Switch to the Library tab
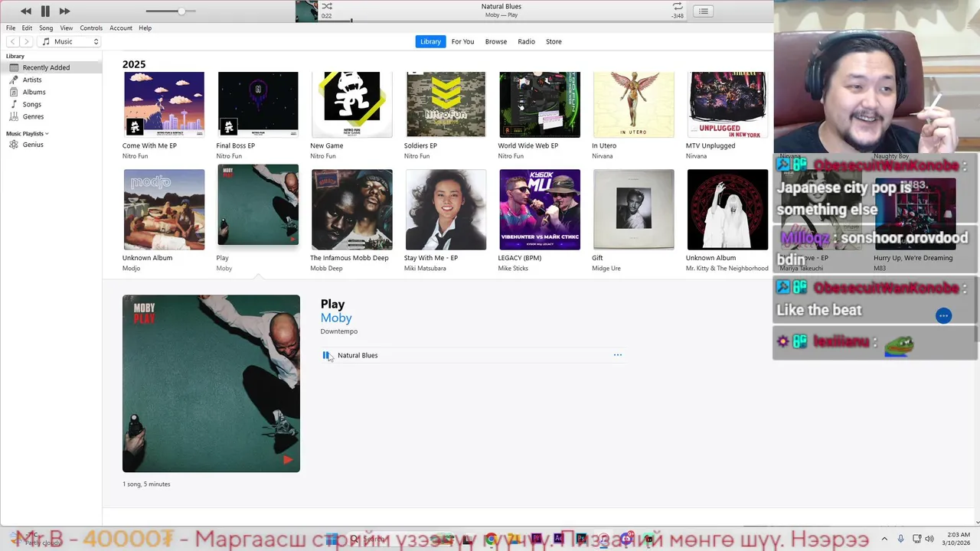The image size is (980, 551). pos(430,41)
